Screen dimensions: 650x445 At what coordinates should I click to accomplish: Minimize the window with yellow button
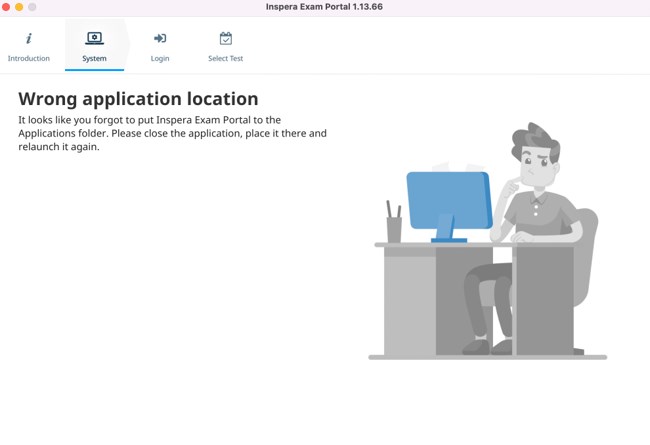pyautogui.click(x=19, y=7)
